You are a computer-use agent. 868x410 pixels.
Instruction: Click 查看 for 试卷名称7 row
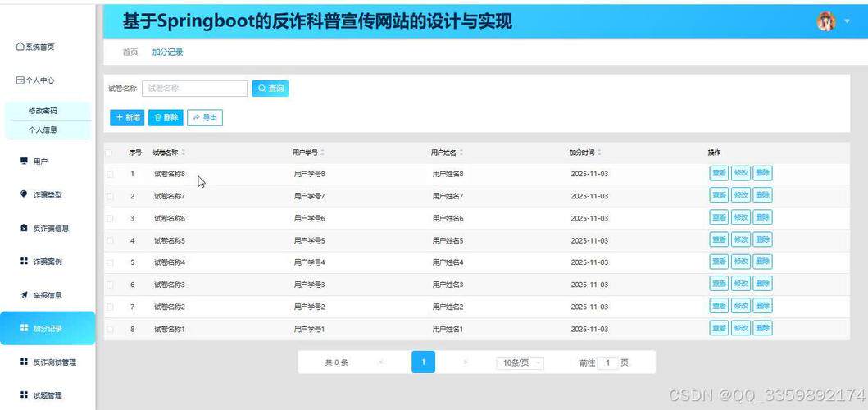tap(719, 195)
